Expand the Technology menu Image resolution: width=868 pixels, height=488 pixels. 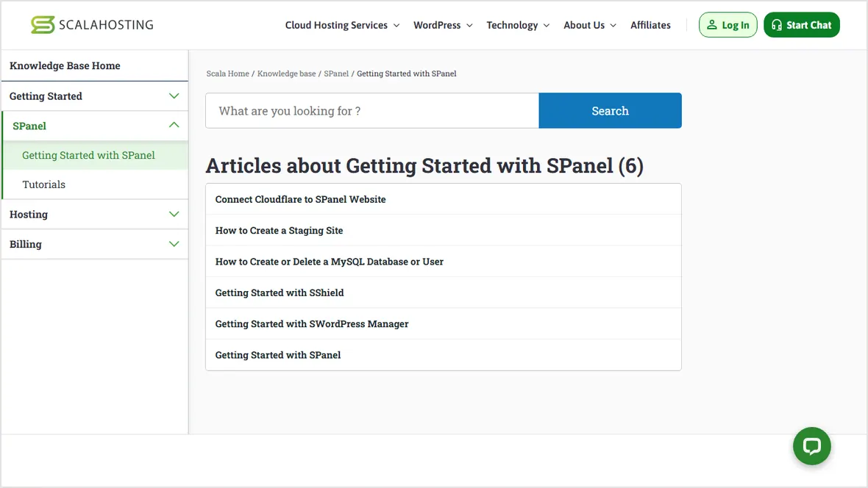click(x=518, y=25)
